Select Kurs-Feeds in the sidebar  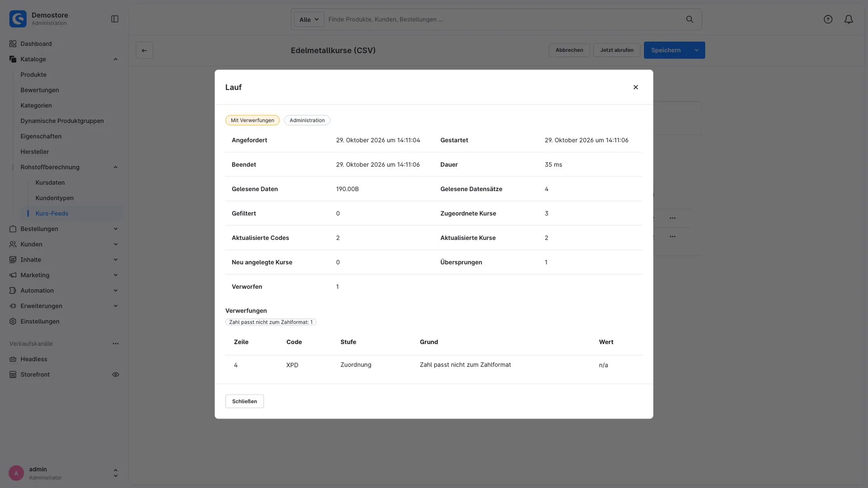click(52, 213)
